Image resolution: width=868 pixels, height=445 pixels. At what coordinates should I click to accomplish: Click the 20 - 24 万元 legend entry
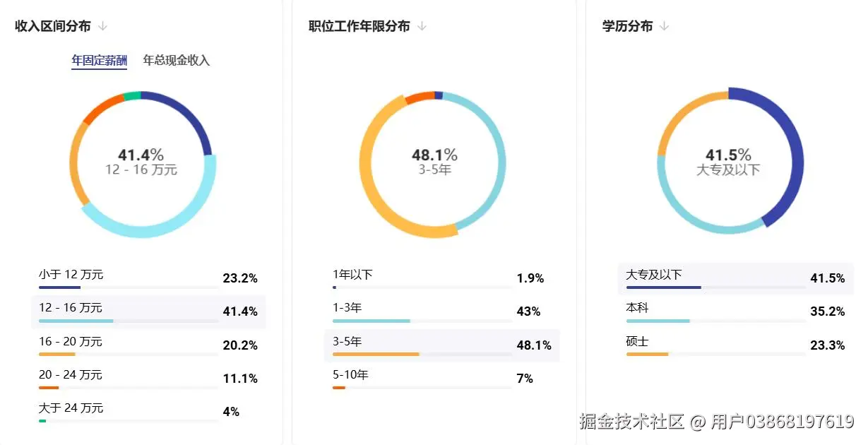coord(148,379)
